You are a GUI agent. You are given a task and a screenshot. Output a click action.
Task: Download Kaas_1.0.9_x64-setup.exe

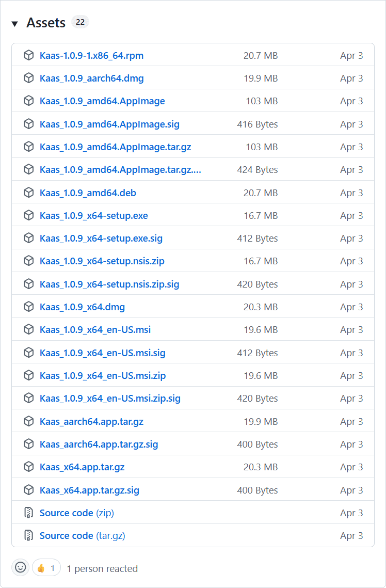[93, 215]
